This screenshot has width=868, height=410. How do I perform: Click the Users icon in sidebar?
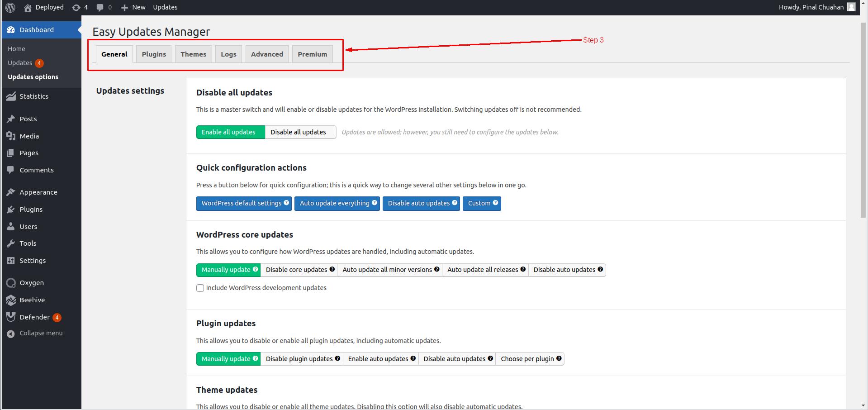11,227
